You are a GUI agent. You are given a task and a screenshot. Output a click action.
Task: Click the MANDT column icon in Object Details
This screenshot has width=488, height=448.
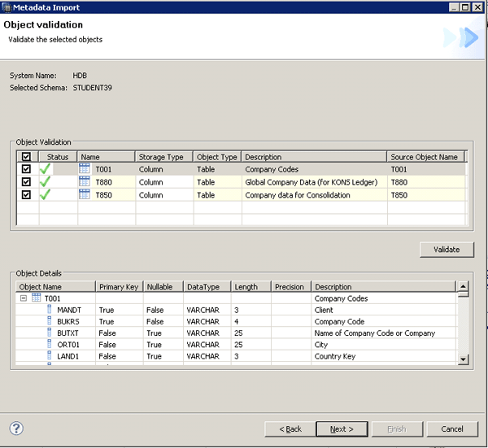pos(50,310)
